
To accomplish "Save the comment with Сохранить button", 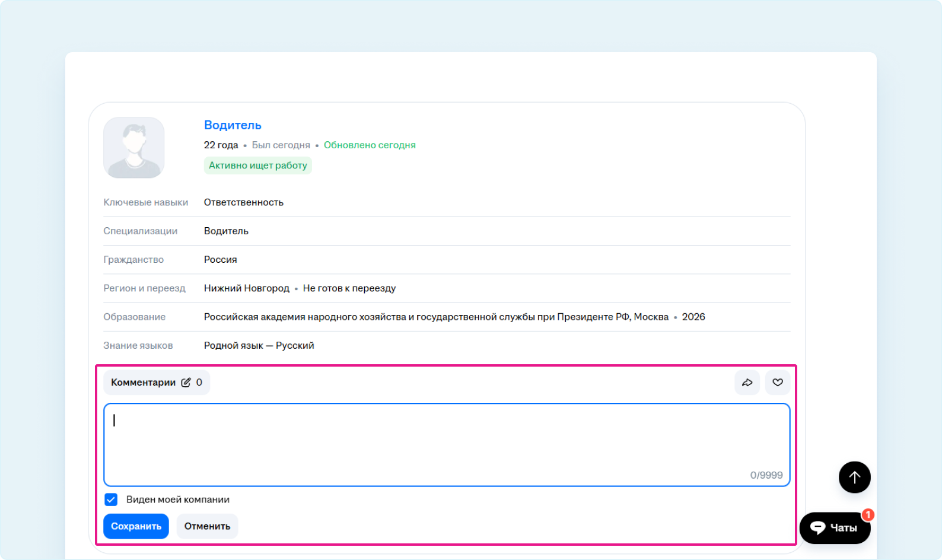I will 136,526.
